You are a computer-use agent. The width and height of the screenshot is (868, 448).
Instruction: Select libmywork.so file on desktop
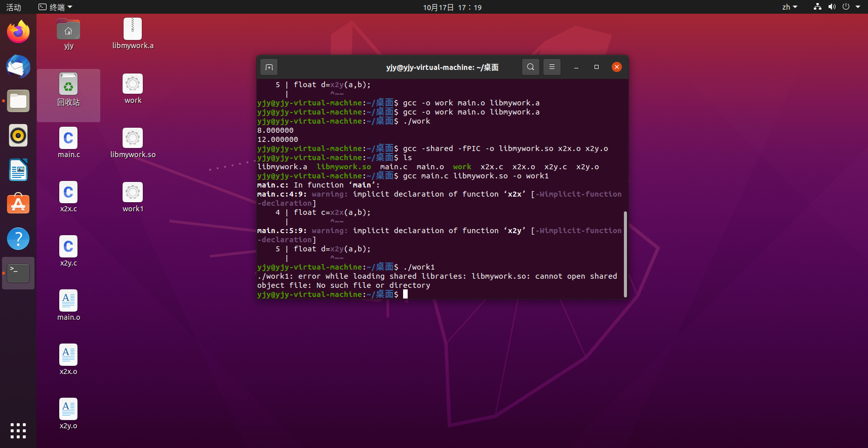133,143
